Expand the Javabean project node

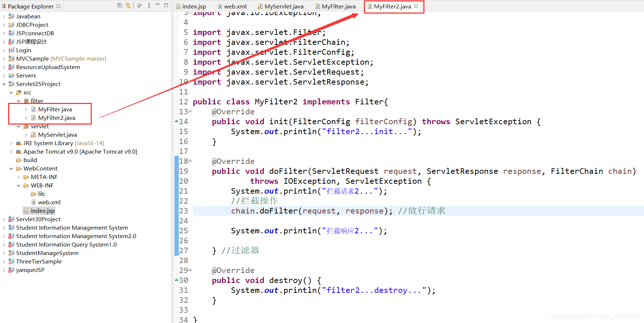pyautogui.click(x=4, y=17)
